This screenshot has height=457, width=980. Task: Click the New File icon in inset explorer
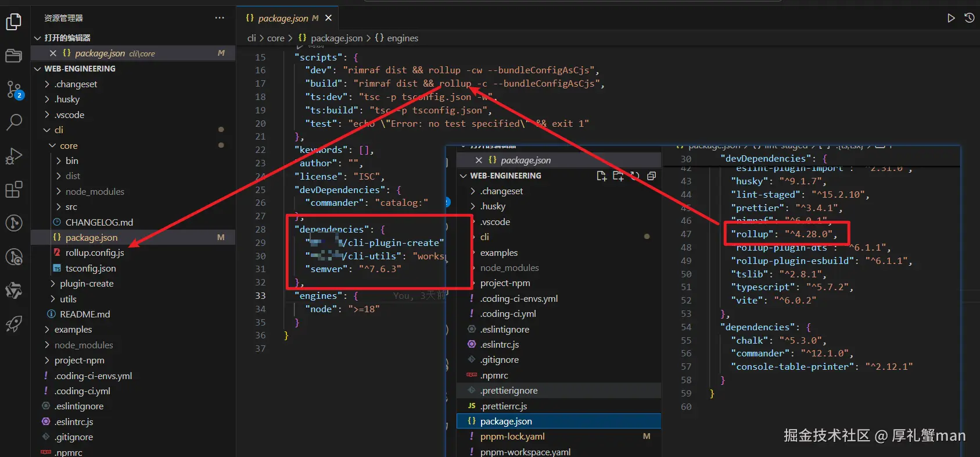click(601, 176)
